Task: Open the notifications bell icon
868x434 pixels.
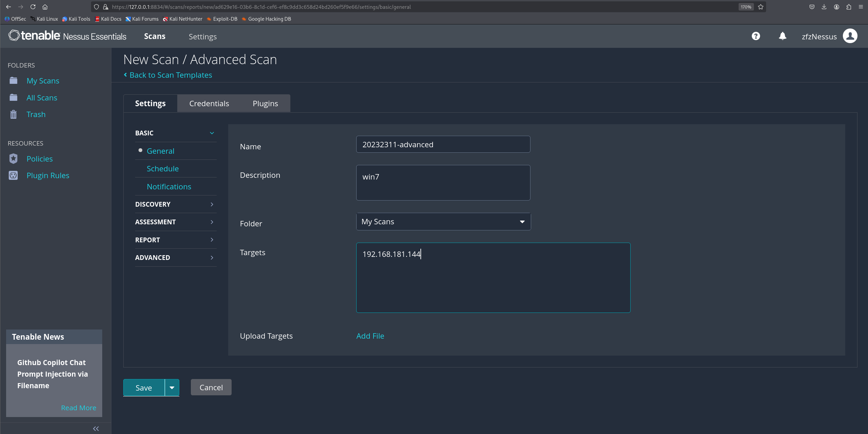Action: point(782,36)
